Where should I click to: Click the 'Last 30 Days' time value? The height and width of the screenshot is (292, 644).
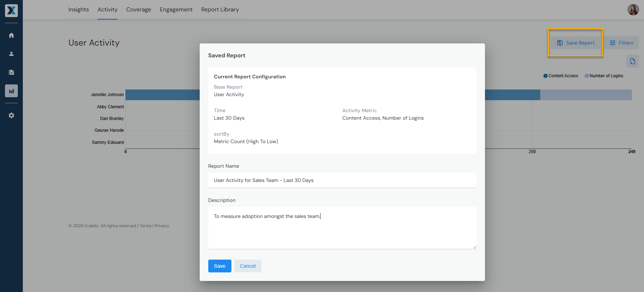tap(229, 118)
